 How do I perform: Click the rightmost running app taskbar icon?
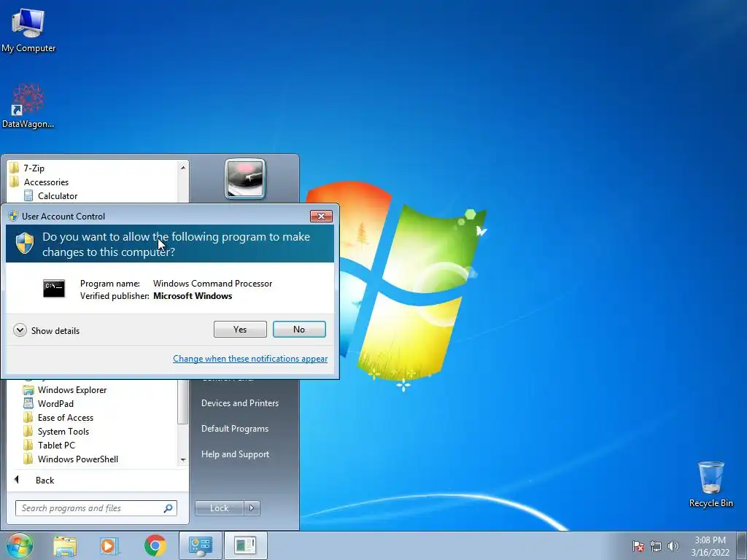(x=246, y=545)
